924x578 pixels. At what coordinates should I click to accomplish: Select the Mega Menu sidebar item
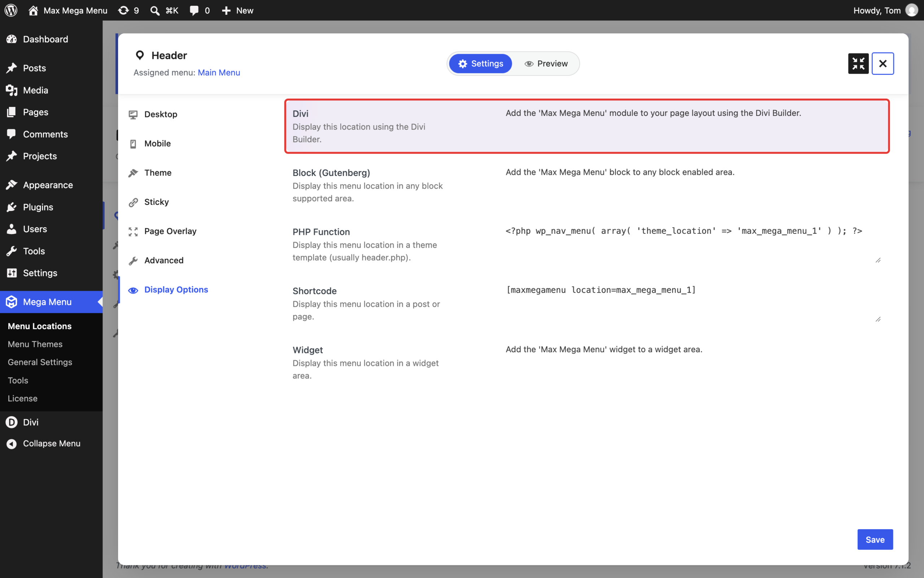(51, 302)
